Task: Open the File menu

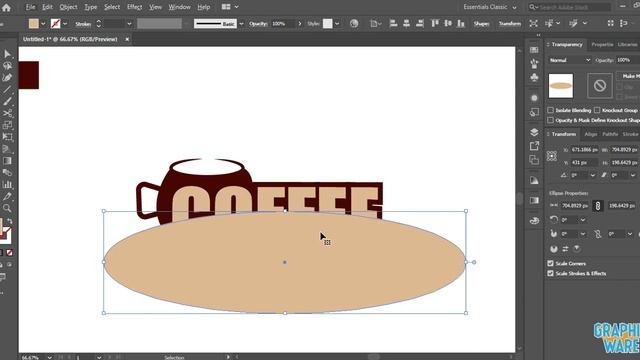Action: [x=30, y=7]
